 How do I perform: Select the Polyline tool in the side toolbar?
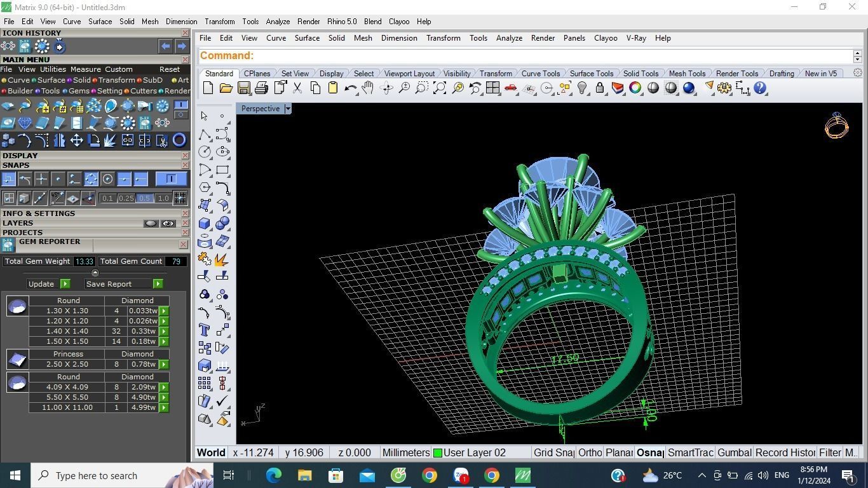(x=205, y=134)
